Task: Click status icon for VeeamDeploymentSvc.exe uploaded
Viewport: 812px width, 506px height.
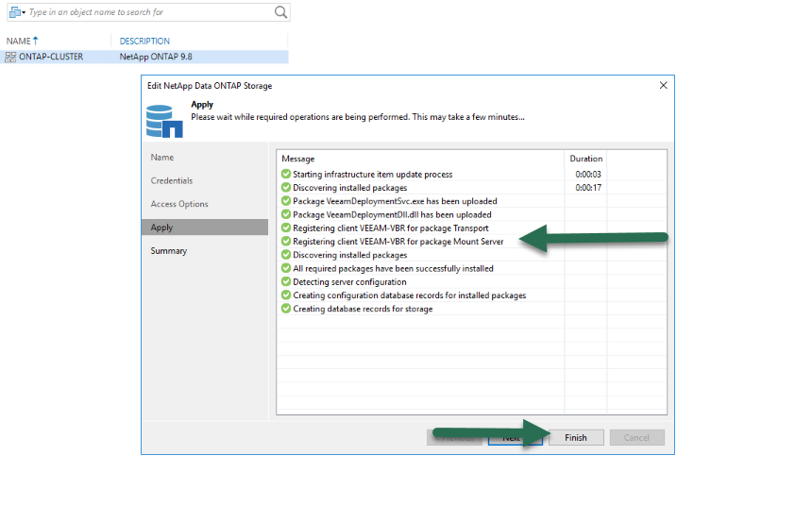Action: (x=286, y=201)
